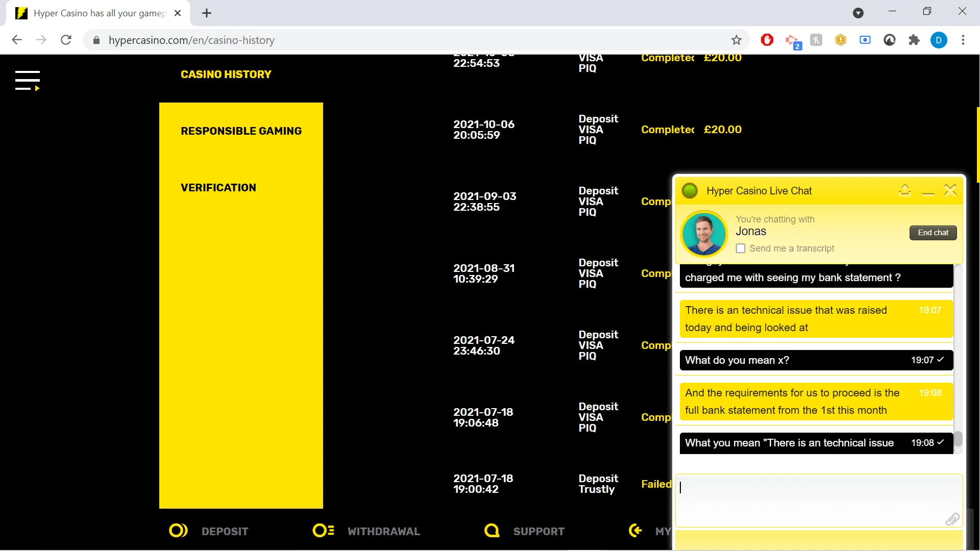Screen dimensions: 980x551
Task: Click the page vertical scrollbar
Action: tap(977, 145)
